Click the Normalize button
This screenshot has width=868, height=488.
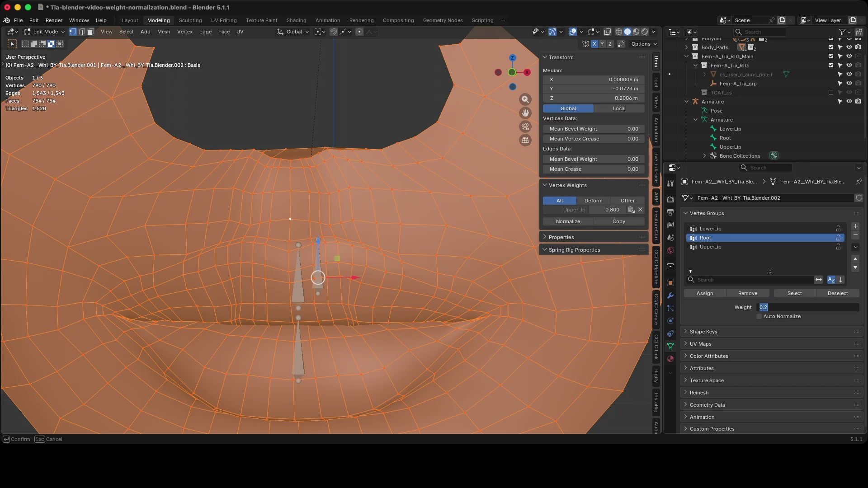coord(568,221)
